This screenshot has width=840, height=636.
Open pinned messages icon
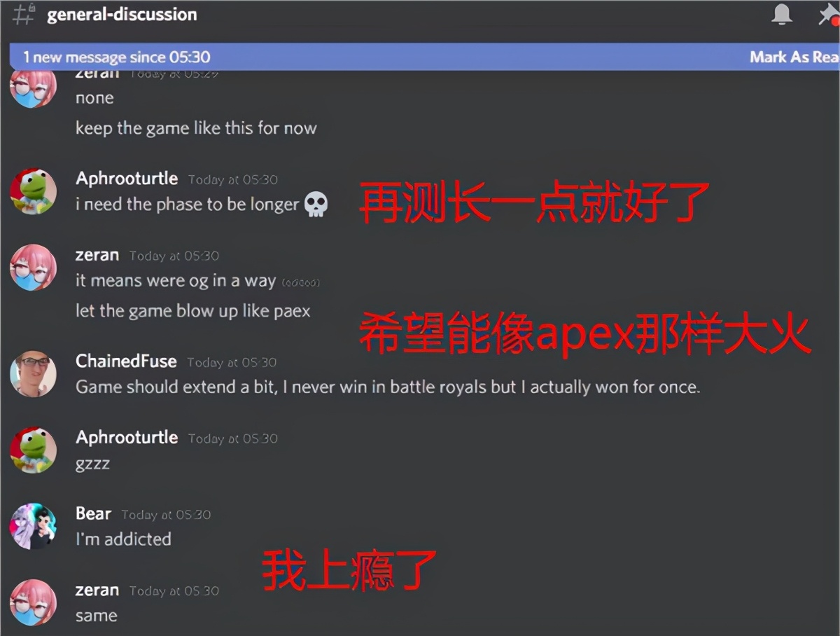(x=829, y=15)
